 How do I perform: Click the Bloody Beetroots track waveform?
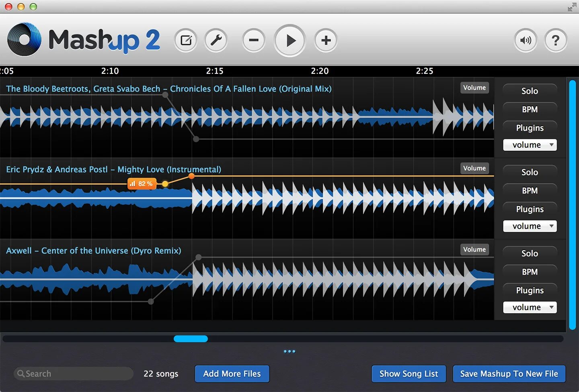pyautogui.click(x=247, y=117)
